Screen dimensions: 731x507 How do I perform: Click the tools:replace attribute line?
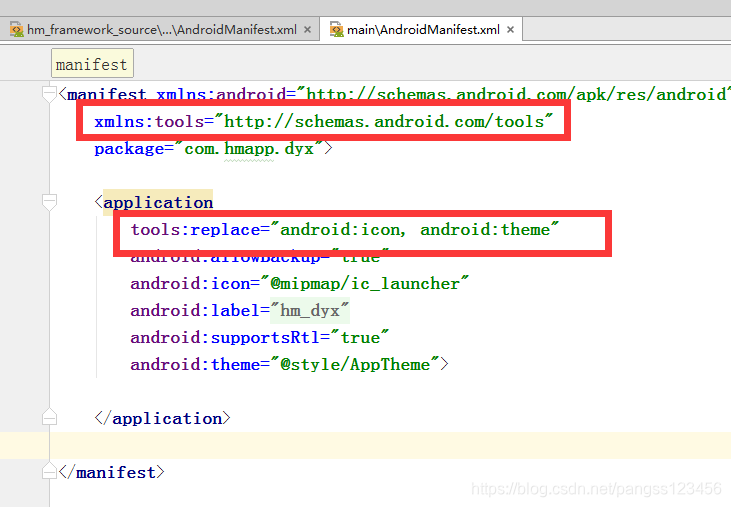[345, 230]
